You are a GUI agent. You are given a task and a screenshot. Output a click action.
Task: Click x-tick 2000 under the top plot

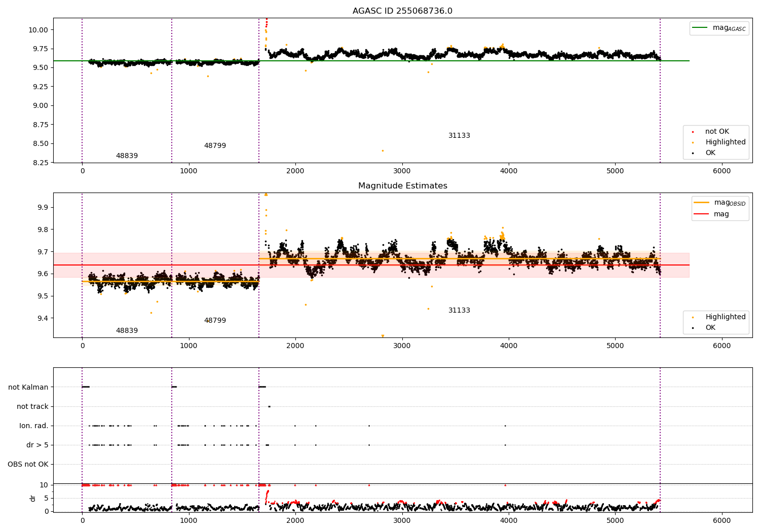[295, 171]
